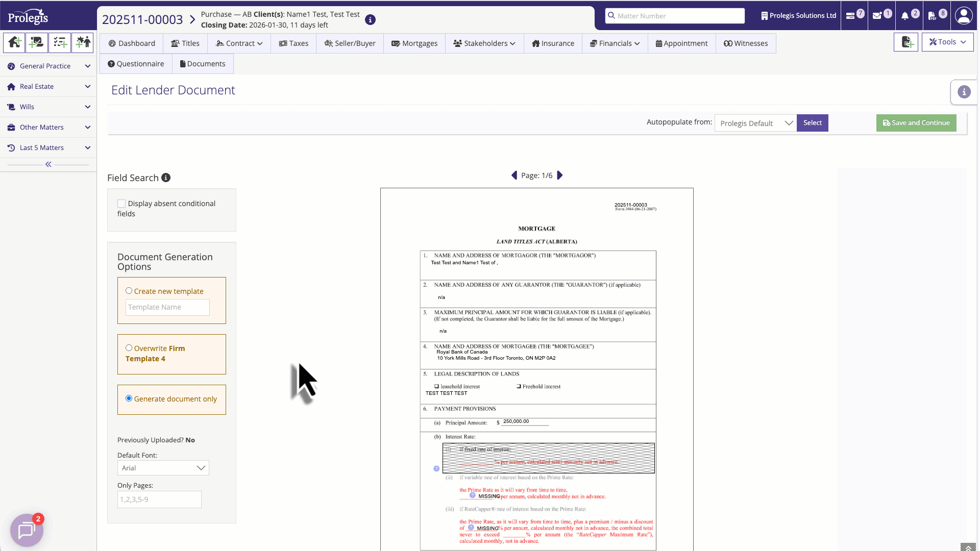Open the Autopopulate from dropdown
980x551 pixels.
coord(755,123)
